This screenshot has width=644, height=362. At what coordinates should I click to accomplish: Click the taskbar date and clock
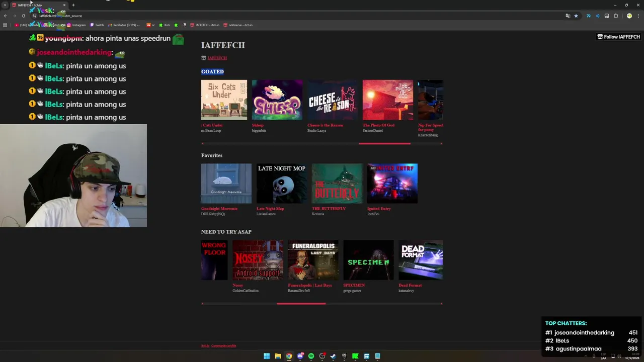point(631,356)
